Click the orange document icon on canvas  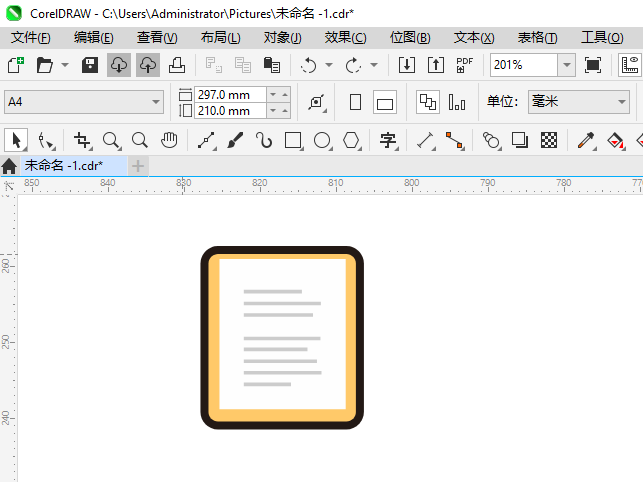pyautogui.click(x=282, y=338)
